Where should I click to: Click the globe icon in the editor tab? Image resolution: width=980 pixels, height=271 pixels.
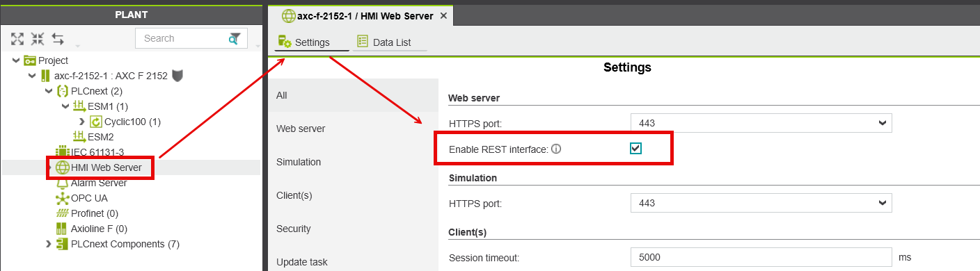(288, 15)
